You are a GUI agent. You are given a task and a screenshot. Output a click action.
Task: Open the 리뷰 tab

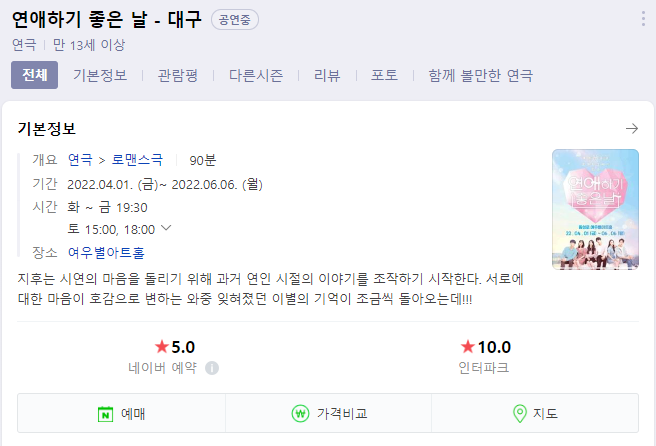coord(327,75)
